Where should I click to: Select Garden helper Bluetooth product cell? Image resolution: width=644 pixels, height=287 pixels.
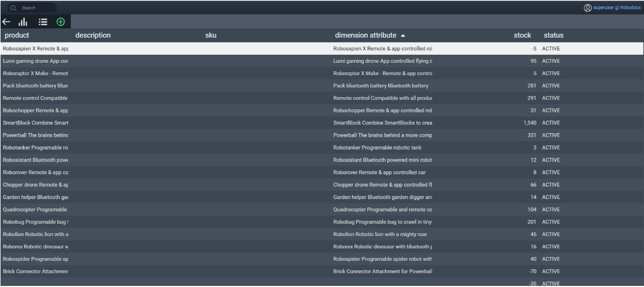[x=35, y=197]
